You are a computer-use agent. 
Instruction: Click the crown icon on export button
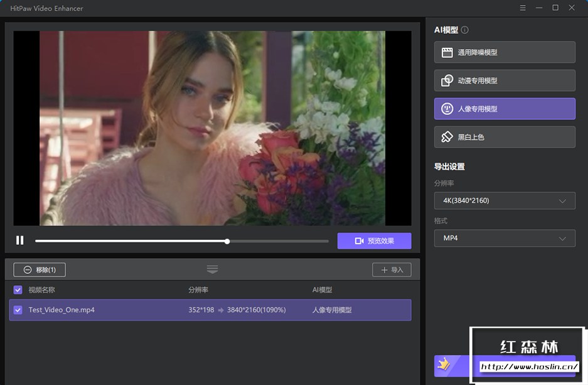(x=444, y=364)
